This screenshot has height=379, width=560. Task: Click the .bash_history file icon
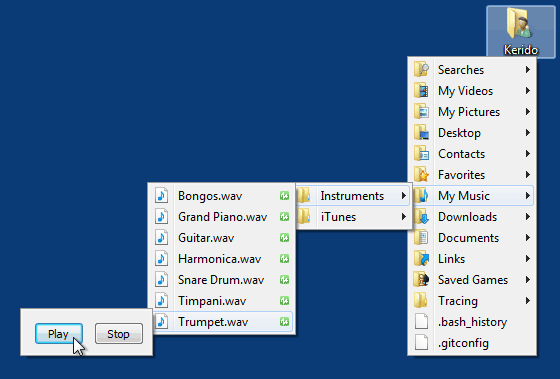pyautogui.click(x=421, y=322)
